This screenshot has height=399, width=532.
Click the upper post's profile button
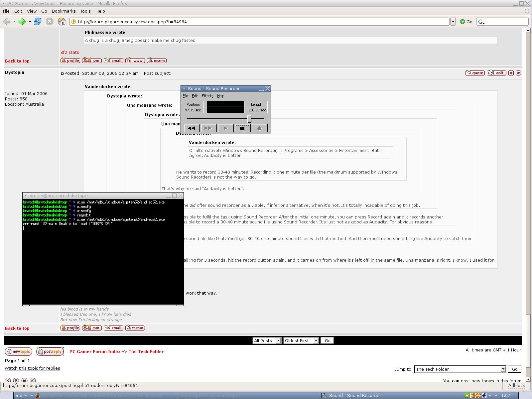pos(70,61)
